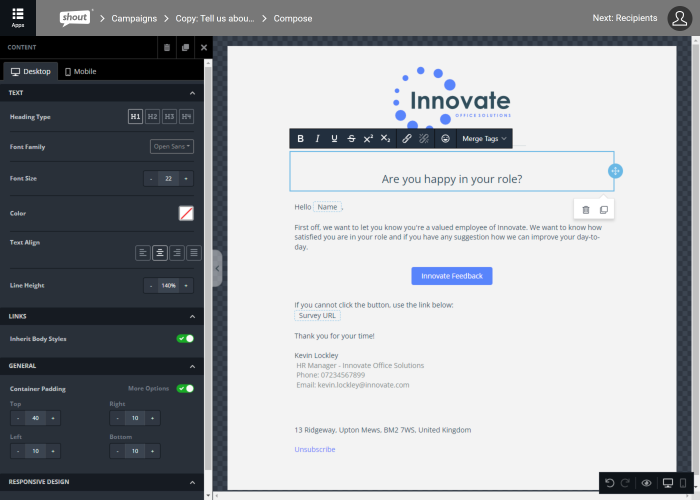700x500 pixels.
Task: Decrease the line height
Action: (151, 286)
